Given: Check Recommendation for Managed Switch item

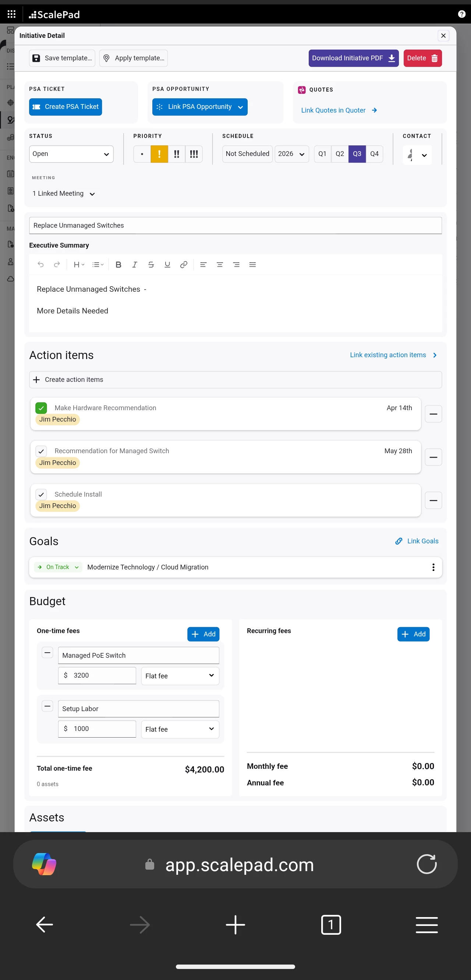Looking at the screenshot, I should click(x=41, y=452).
